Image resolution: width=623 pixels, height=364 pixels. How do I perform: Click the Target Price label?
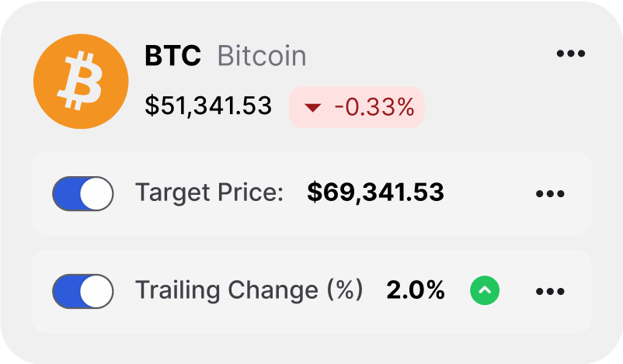tap(210, 192)
